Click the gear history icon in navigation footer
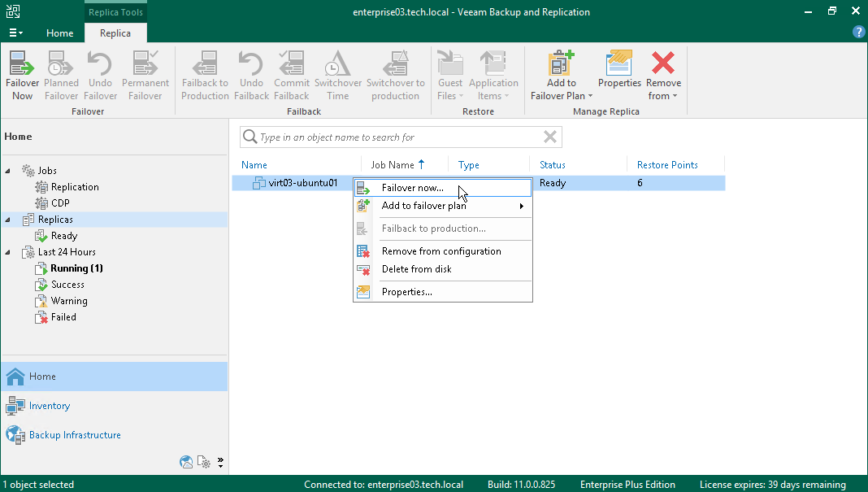 (x=204, y=462)
